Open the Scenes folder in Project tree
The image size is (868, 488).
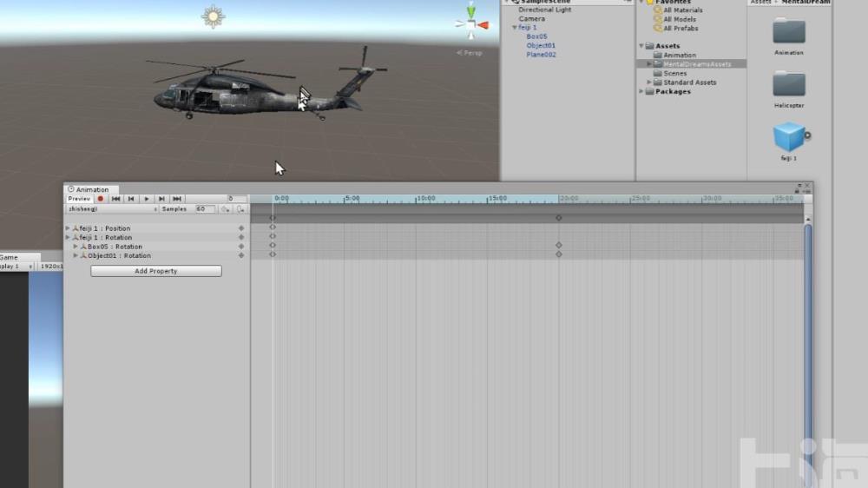(x=674, y=73)
